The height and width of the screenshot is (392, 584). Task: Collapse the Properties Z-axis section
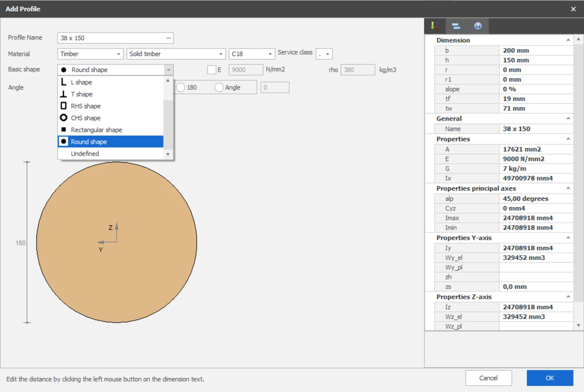(x=568, y=297)
